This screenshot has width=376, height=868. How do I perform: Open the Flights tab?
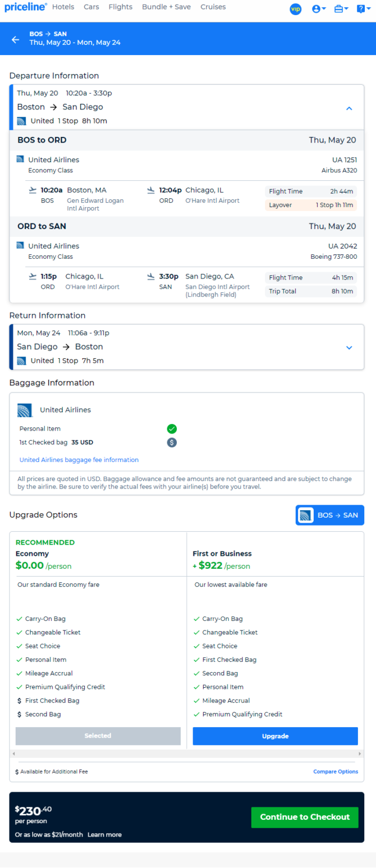(x=121, y=7)
